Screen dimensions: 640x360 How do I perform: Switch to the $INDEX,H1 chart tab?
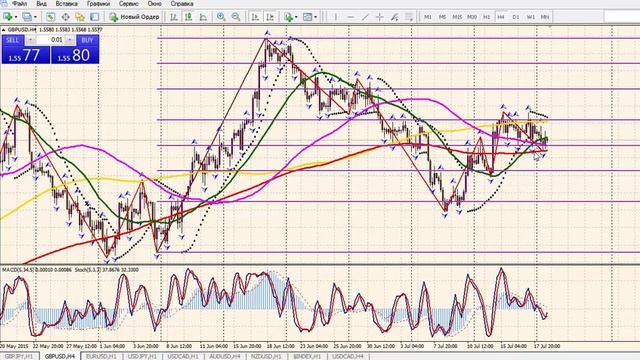pos(307,356)
